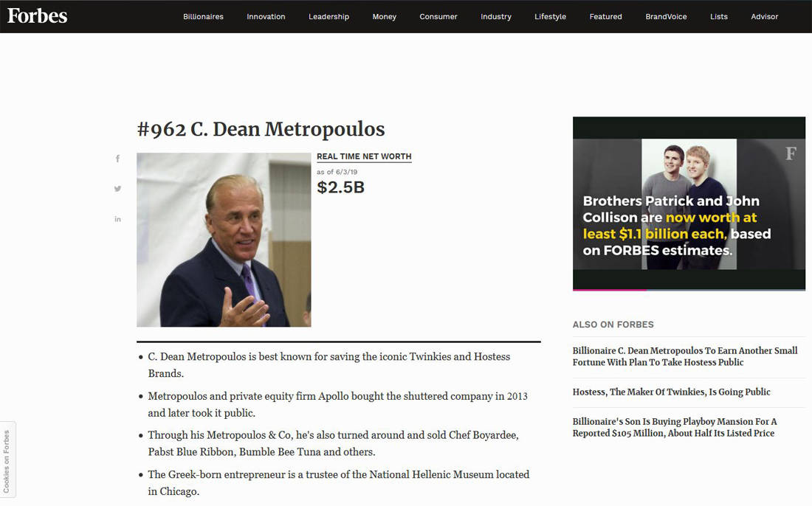The image size is (812, 506).
Task: Open the Lists menu
Action: 719,16
